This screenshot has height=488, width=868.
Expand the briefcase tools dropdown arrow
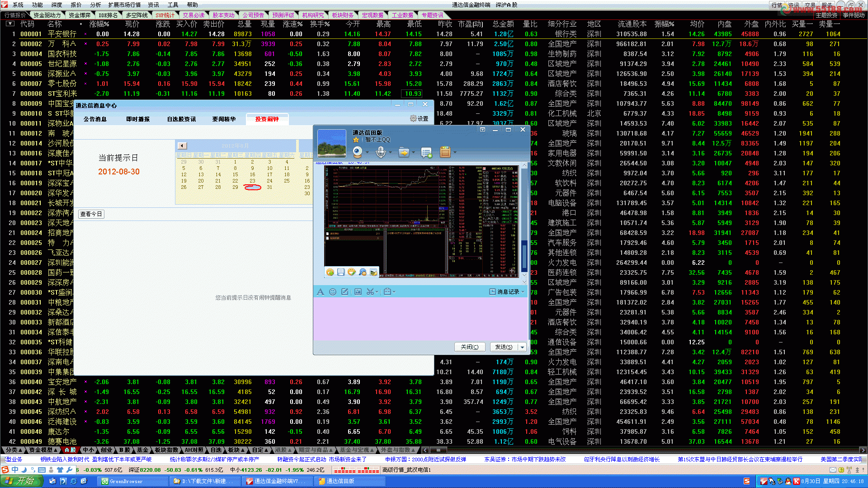coord(394,292)
